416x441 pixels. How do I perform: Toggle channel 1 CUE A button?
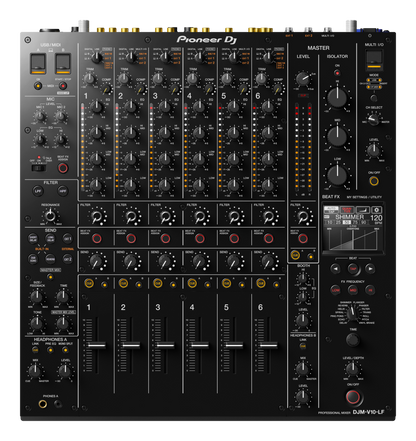pos(89,283)
